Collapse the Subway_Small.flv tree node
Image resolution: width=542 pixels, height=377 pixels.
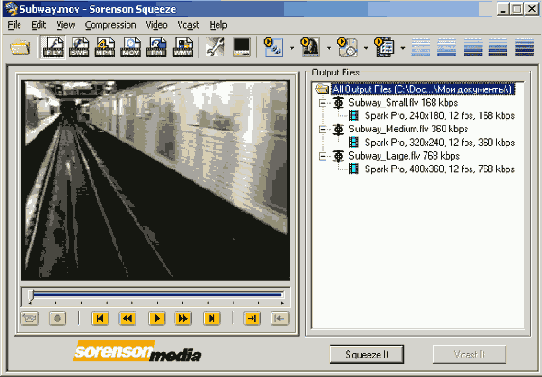(x=322, y=103)
